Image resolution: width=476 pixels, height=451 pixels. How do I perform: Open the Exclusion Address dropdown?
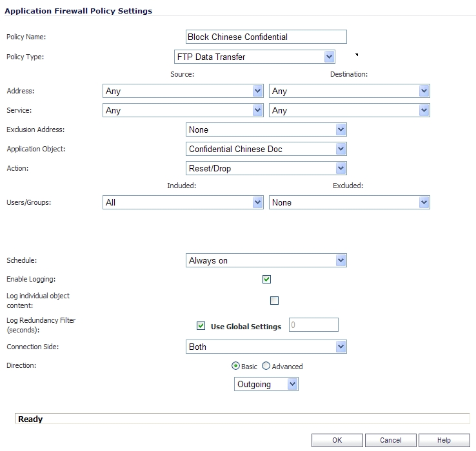[x=266, y=130]
